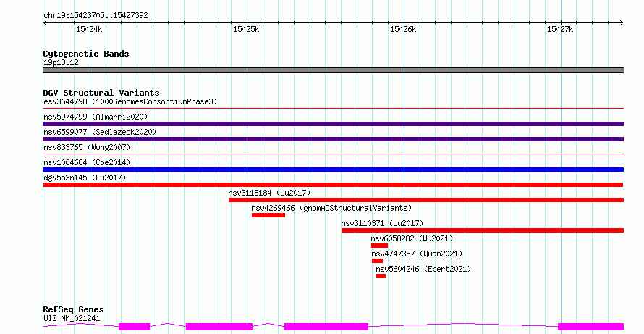Select the purple nsv5974799 variant bar
Image resolution: width=644 pixels, height=334 pixels.
click(333, 124)
